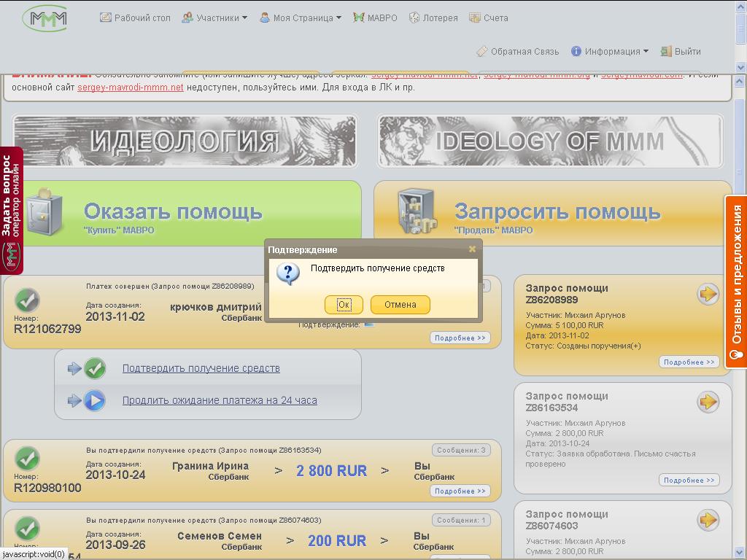The width and height of the screenshot is (747, 560).
Task: Click Отмена in confirmation dialog
Action: [400, 304]
